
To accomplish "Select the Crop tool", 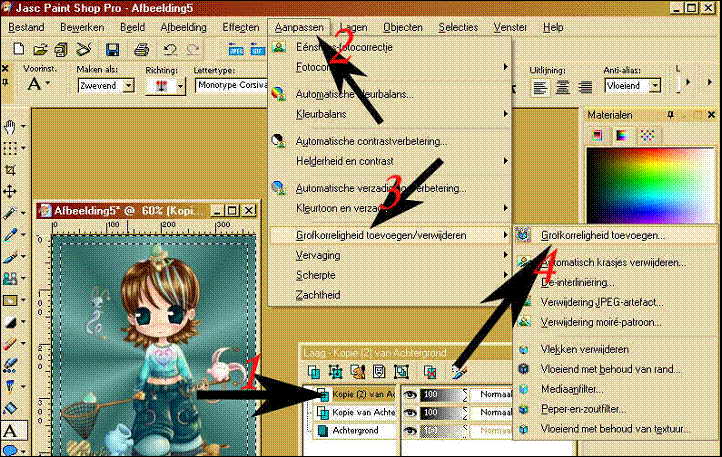I will pyautogui.click(x=10, y=170).
